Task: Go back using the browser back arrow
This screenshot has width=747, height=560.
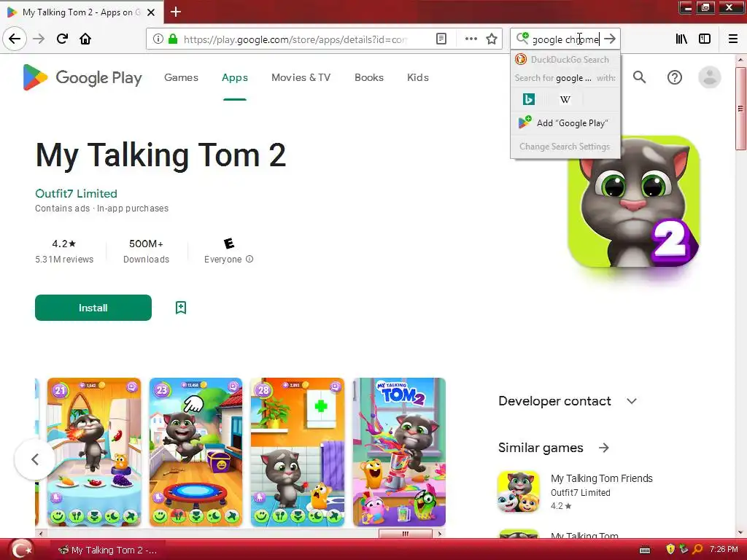Action: pyautogui.click(x=15, y=39)
